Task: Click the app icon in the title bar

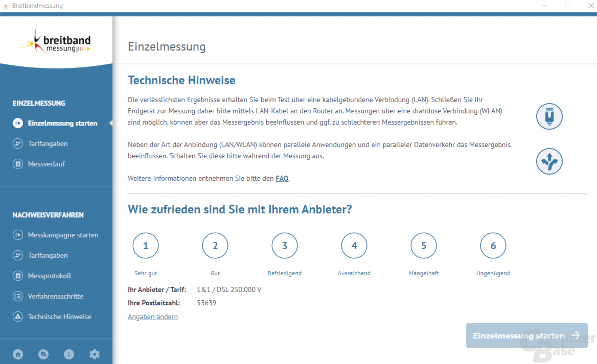Action: pyautogui.click(x=6, y=6)
